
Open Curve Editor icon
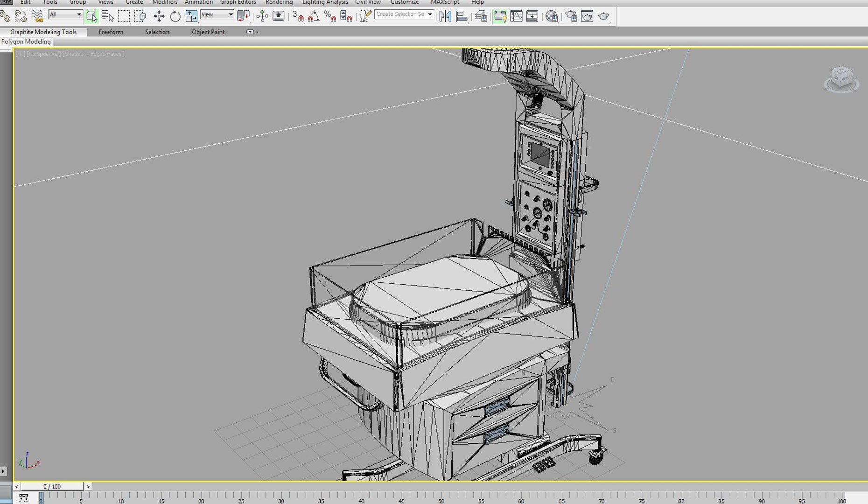pos(516,16)
